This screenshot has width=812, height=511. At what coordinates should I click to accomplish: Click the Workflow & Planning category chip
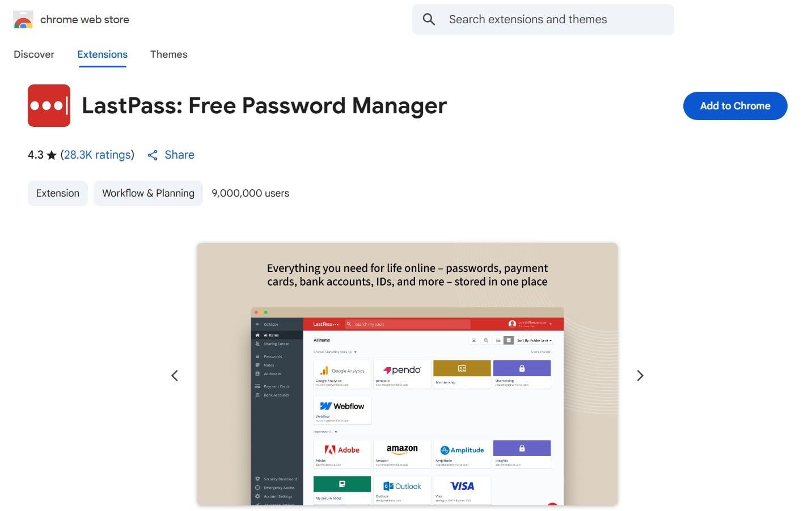click(148, 193)
